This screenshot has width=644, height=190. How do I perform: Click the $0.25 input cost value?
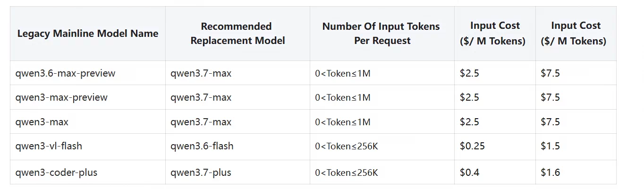tap(472, 146)
